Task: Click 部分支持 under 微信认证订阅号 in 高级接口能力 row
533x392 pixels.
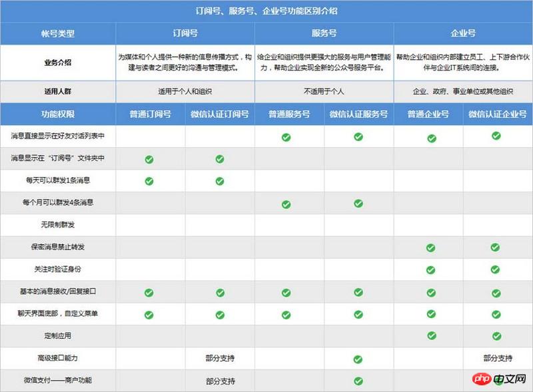Action: pyautogui.click(x=220, y=358)
